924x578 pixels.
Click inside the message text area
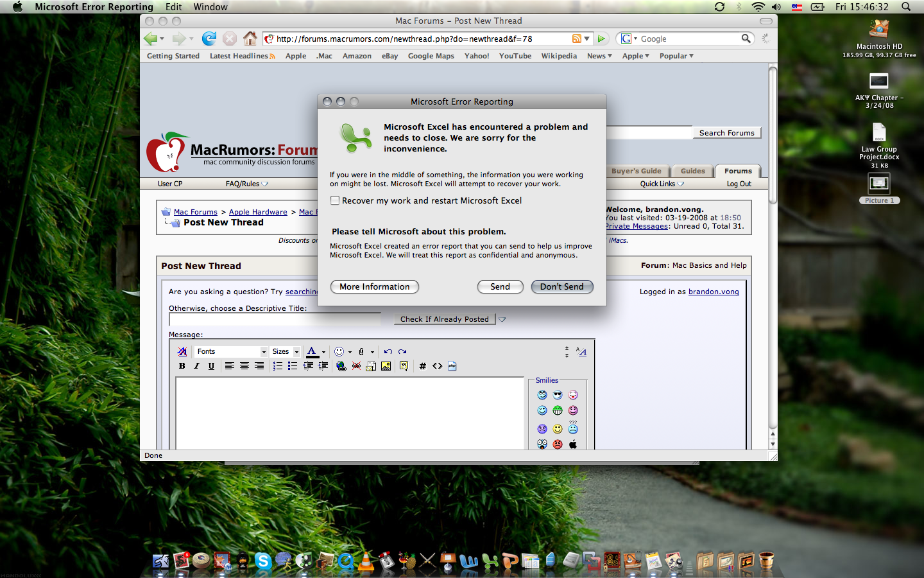pyautogui.click(x=350, y=413)
